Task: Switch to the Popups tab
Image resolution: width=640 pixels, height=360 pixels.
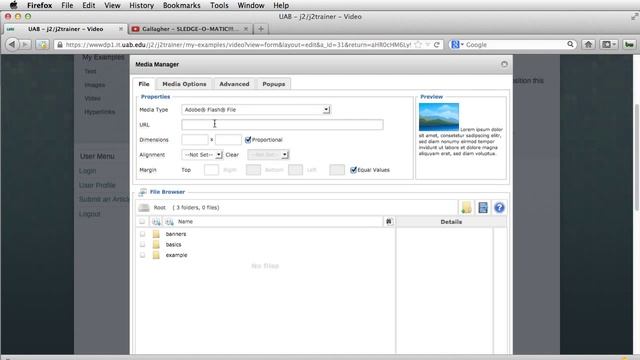Action: pyautogui.click(x=273, y=84)
